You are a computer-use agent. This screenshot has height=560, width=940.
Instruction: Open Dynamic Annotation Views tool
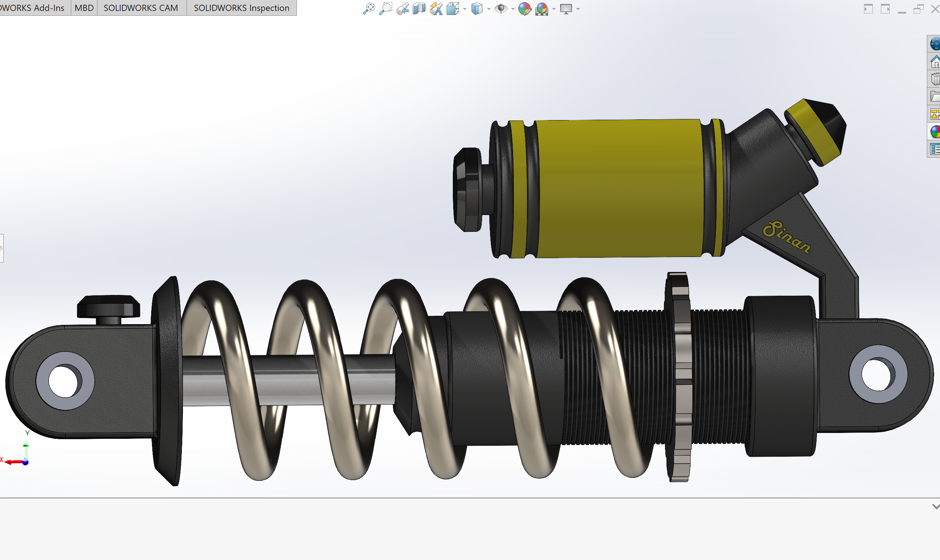tap(436, 8)
